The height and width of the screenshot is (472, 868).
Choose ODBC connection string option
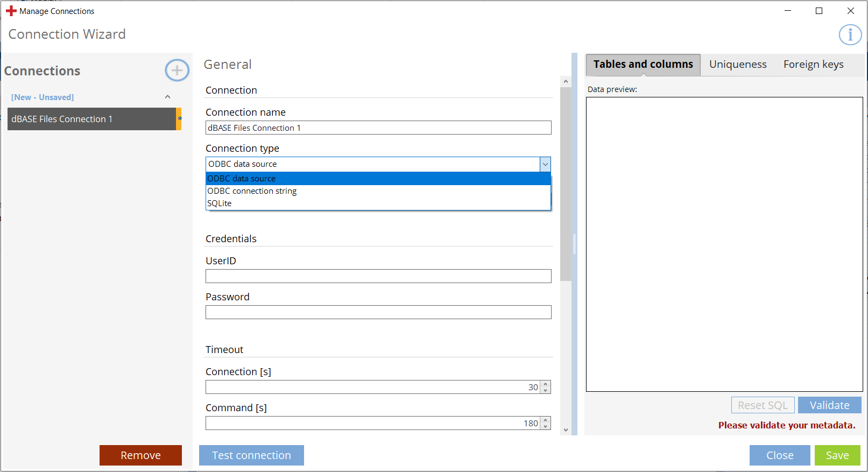tap(252, 191)
